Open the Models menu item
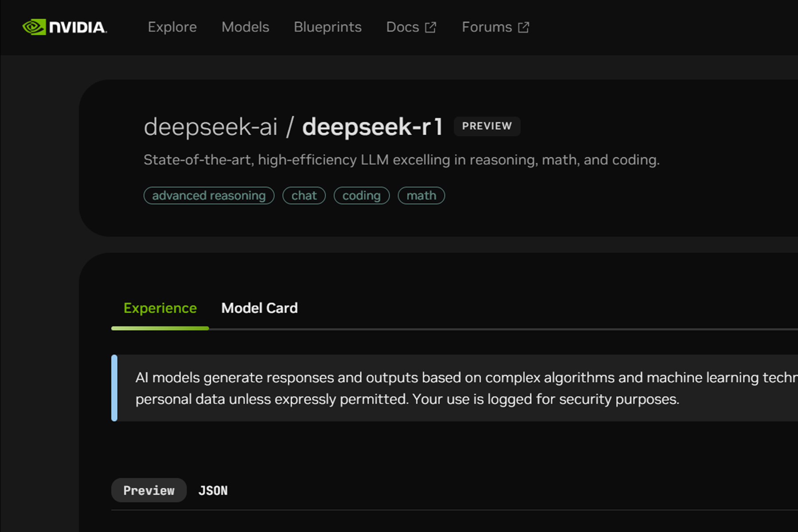Image resolution: width=798 pixels, height=532 pixels. tap(245, 27)
